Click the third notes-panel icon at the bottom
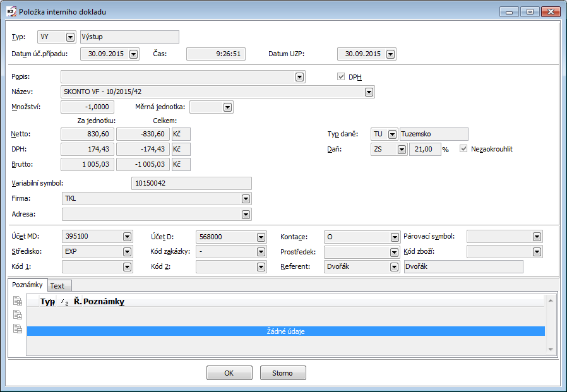The height and width of the screenshot is (392, 567). 18,328
